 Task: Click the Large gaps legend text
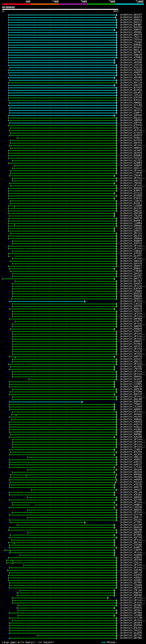(x=10, y=642)
